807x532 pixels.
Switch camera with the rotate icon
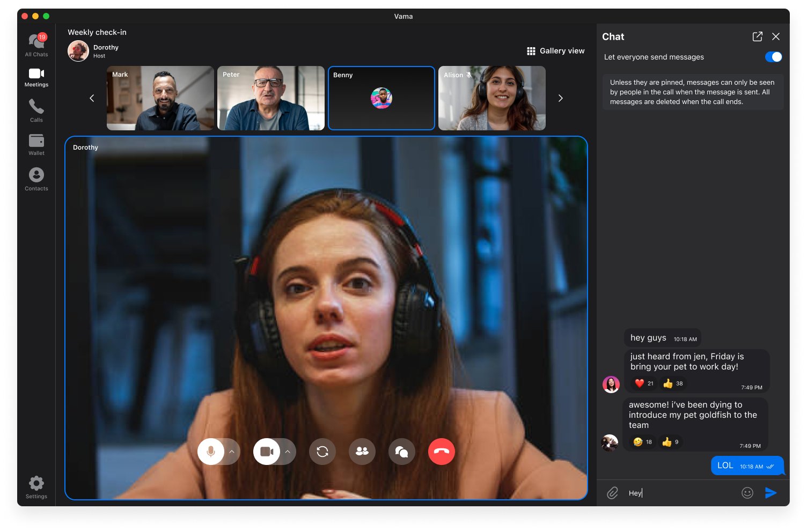pos(322,452)
